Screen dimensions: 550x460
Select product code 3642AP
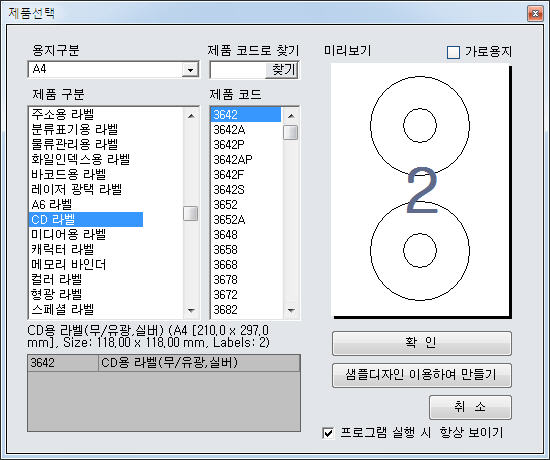(x=233, y=160)
